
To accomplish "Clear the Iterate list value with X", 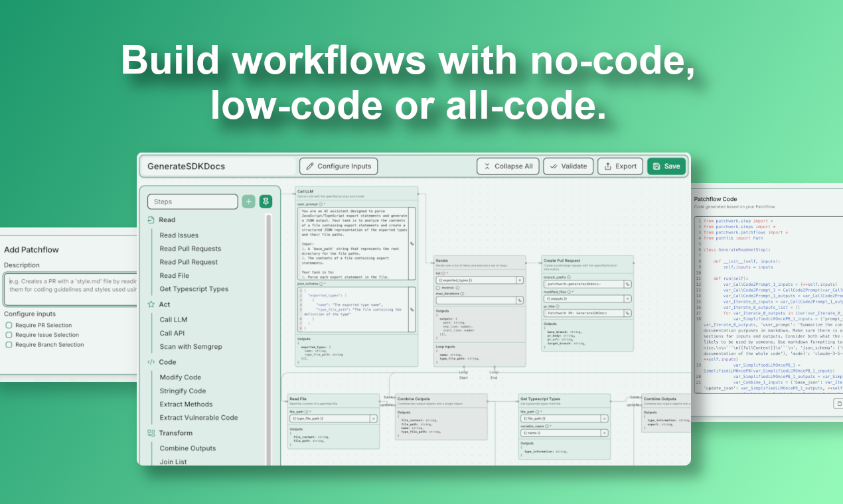I will tap(519, 281).
